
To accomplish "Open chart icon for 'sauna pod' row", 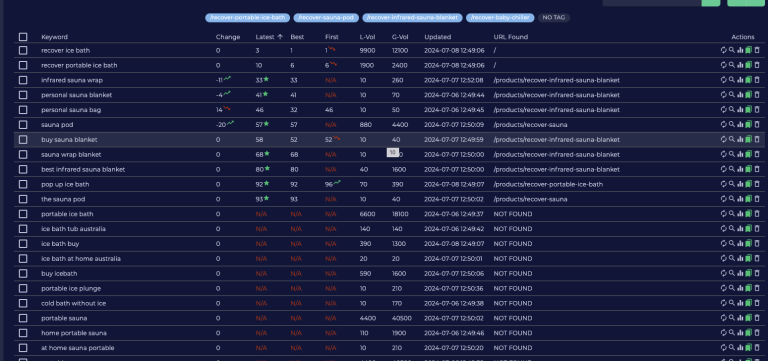I will (x=740, y=124).
